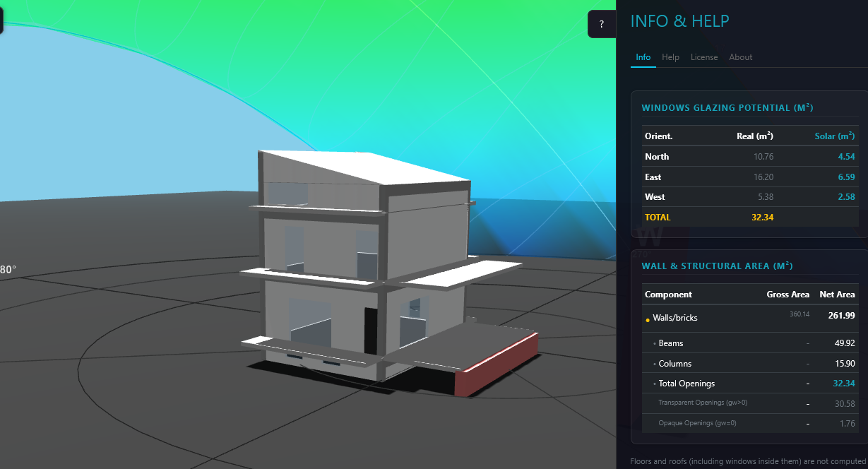The height and width of the screenshot is (469, 868).
Task: Click the West orientation row
Action: coord(655,197)
